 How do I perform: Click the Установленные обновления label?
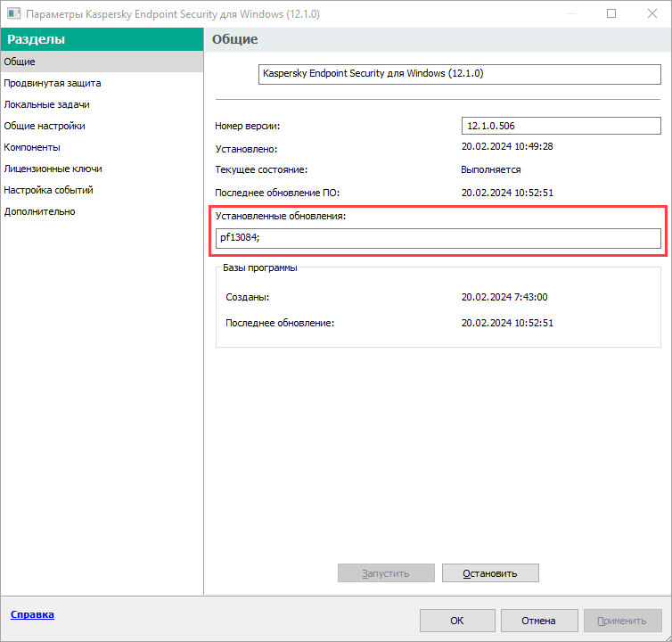pyautogui.click(x=280, y=216)
